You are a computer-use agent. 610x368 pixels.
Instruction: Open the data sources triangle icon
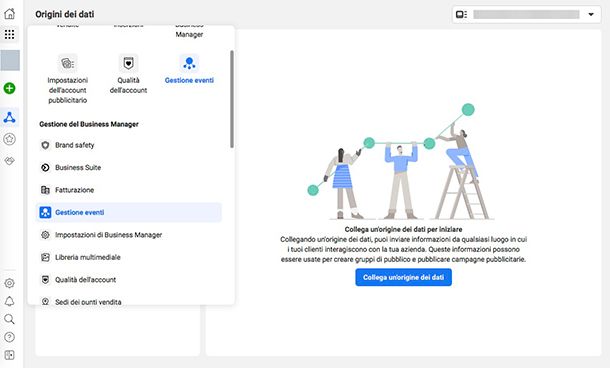coord(9,117)
